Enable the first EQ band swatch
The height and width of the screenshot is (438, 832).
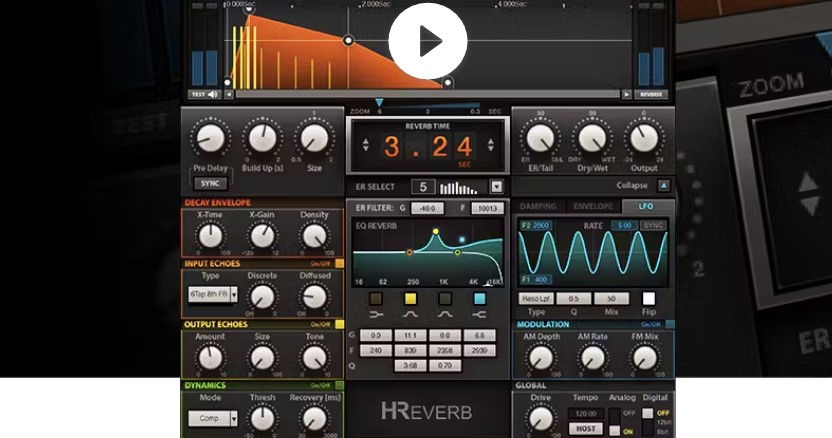[x=376, y=299]
